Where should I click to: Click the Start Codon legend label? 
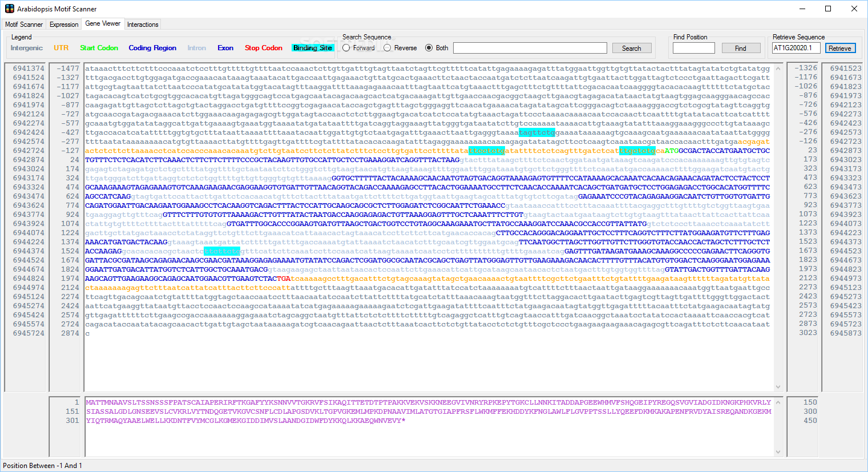[99, 48]
